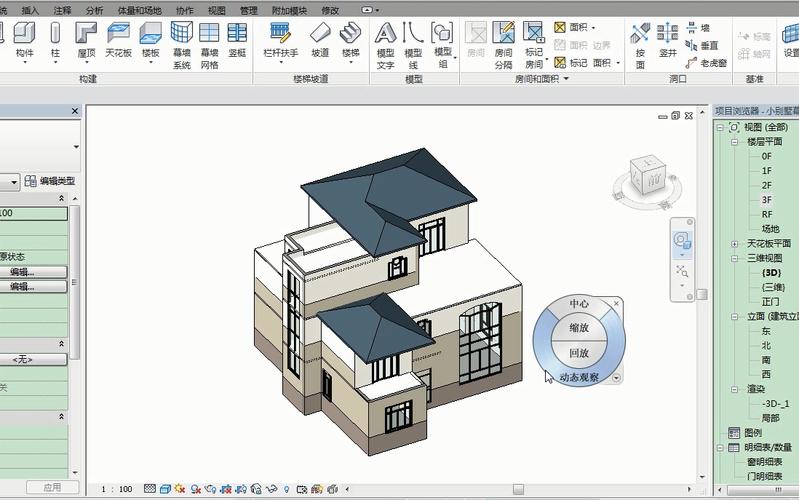Open visual style icon in view control bar
Screen dimensions: 799x500
[x=165, y=489]
